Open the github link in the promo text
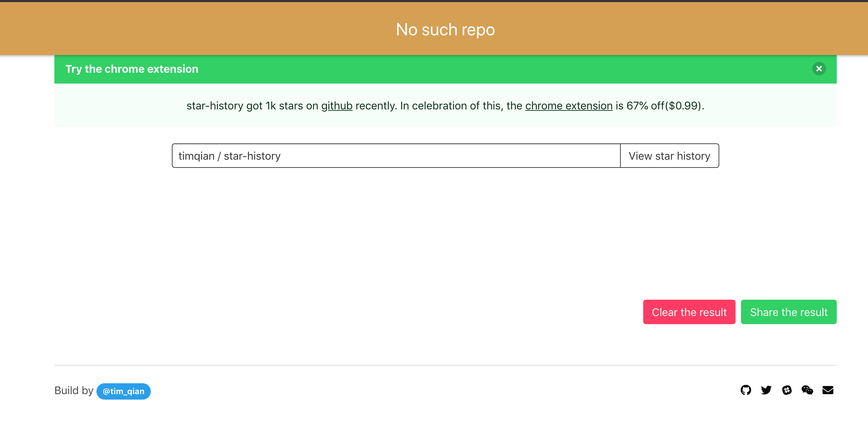868x439 pixels. (x=337, y=106)
